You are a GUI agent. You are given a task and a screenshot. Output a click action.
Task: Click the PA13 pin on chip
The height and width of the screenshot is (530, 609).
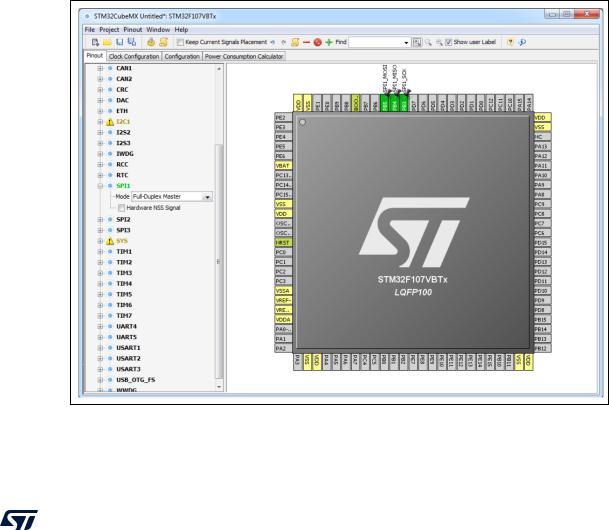[x=542, y=146]
